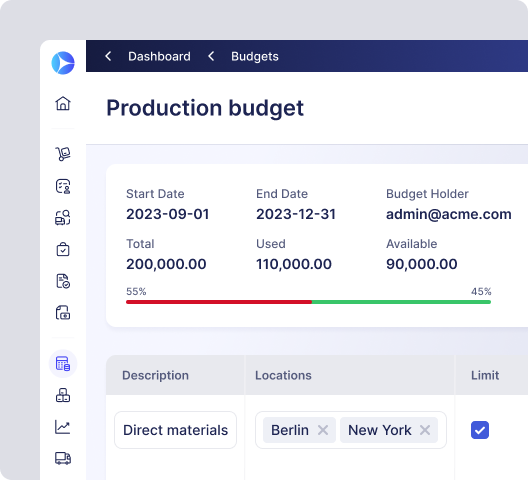Screen dimensions: 528x480
Task: Click the Production budget page title
Action: point(205,108)
